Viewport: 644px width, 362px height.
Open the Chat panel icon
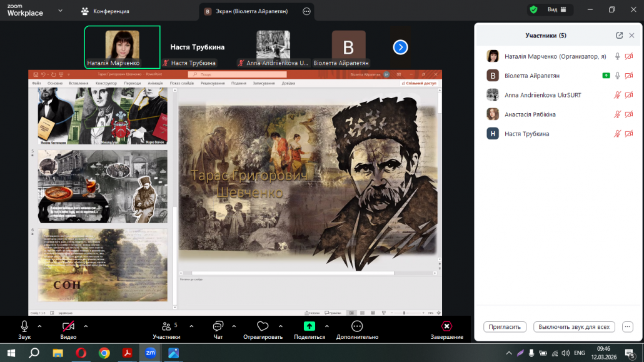[x=218, y=326]
